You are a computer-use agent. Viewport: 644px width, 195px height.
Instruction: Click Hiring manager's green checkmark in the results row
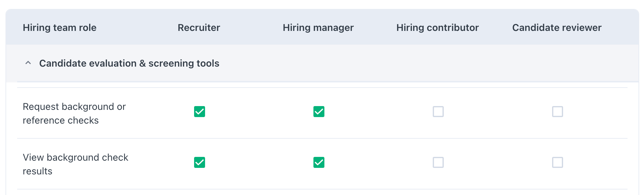(x=319, y=162)
